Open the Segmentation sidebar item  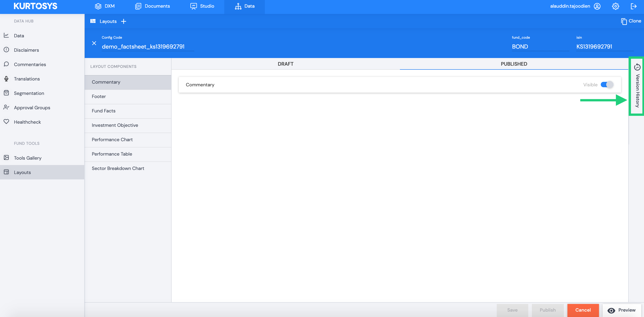[x=42, y=93]
